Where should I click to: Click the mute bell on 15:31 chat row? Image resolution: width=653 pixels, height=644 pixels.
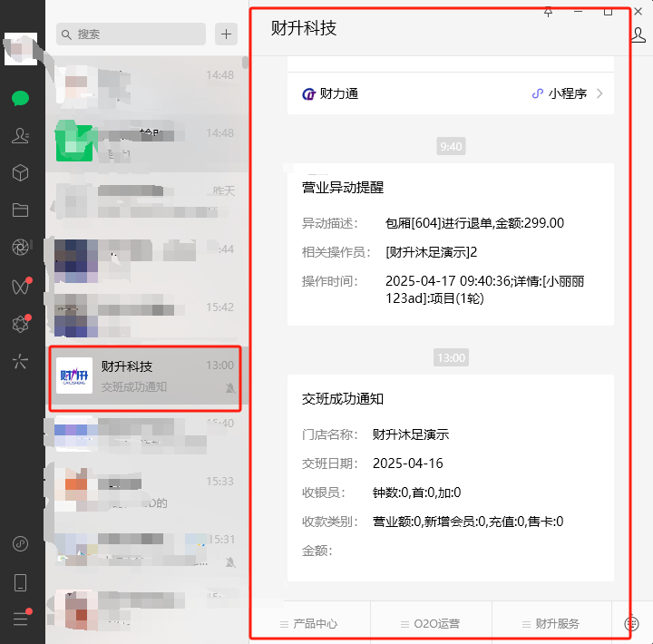[x=230, y=562]
